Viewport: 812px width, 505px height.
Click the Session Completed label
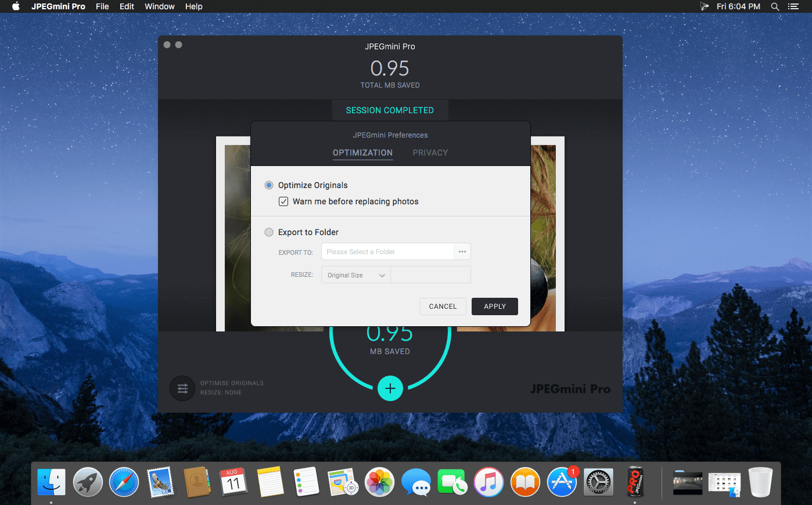tap(390, 110)
